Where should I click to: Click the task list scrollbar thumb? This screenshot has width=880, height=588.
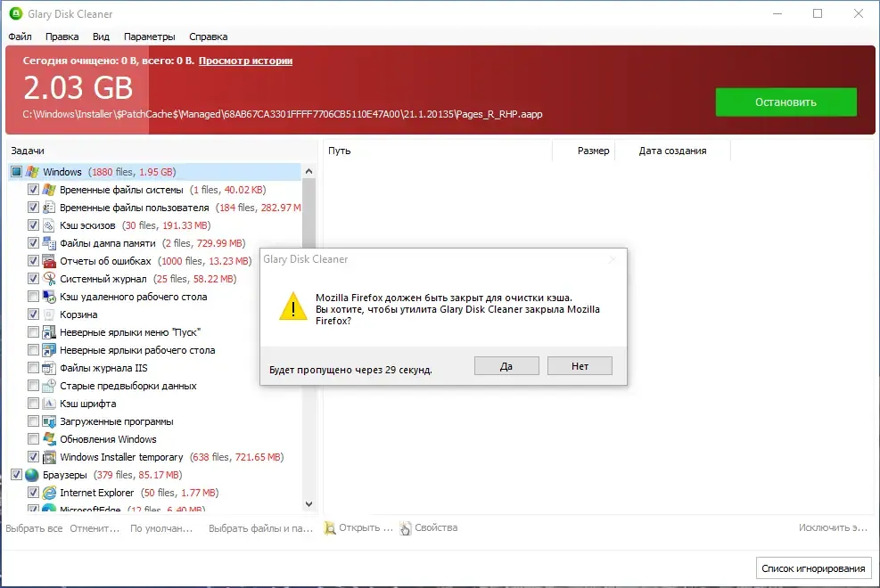(308, 214)
